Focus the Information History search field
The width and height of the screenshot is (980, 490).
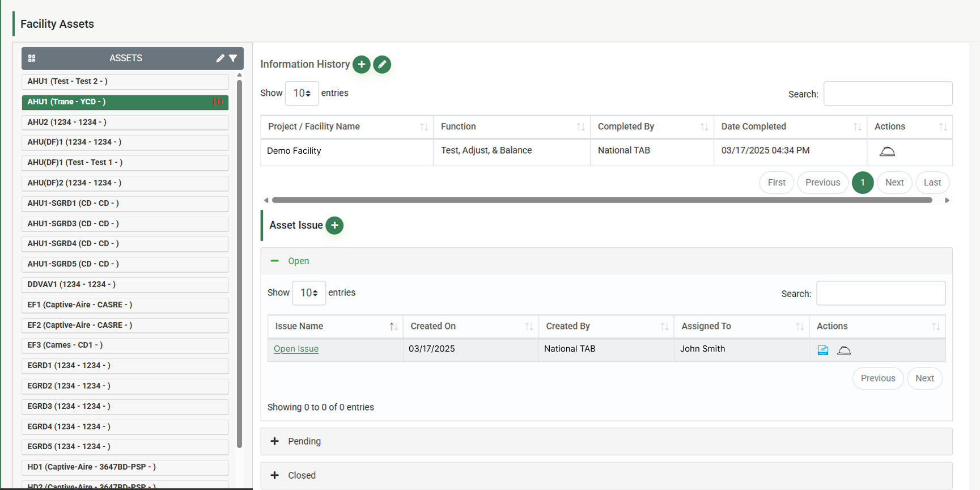pyautogui.click(x=888, y=94)
